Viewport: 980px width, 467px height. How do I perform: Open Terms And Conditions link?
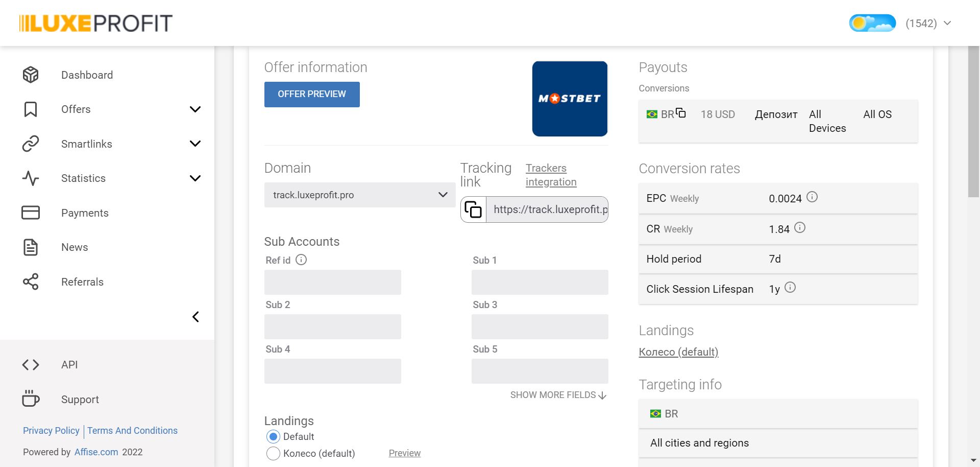pos(132,431)
